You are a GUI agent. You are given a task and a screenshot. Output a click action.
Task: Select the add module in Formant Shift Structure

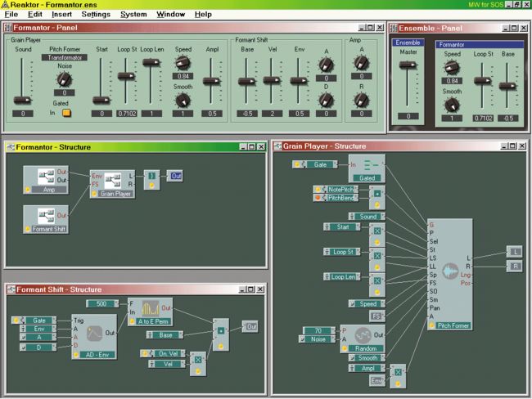tap(221, 334)
